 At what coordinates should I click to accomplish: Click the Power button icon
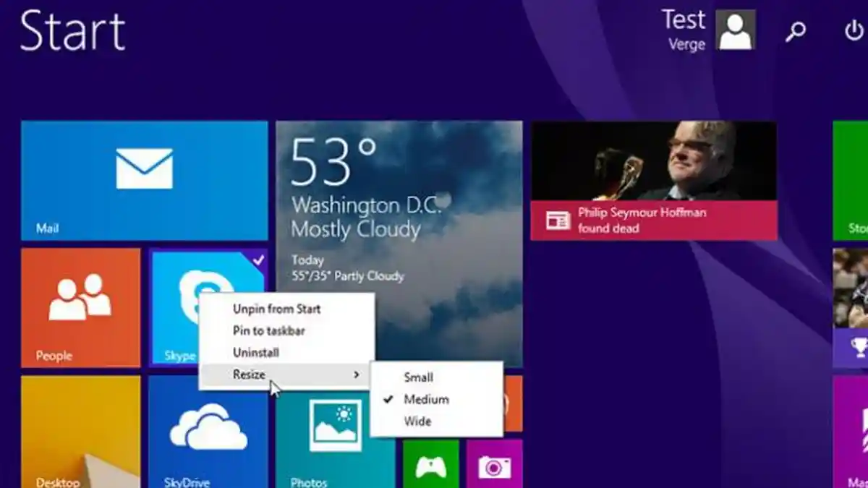tap(855, 31)
